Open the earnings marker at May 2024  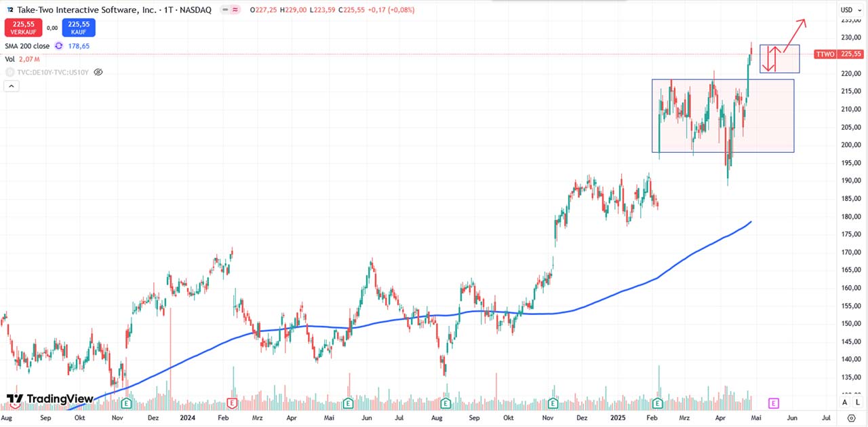point(348,403)
